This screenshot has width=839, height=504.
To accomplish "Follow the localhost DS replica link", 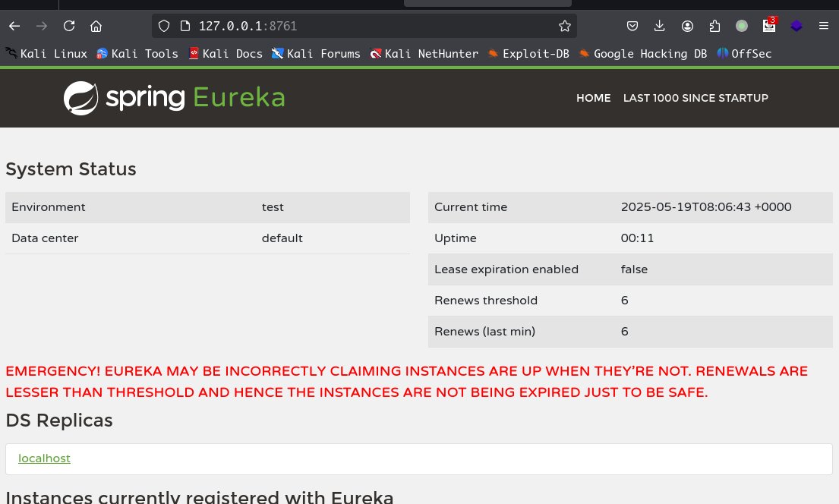I will (x=44, y=458).
